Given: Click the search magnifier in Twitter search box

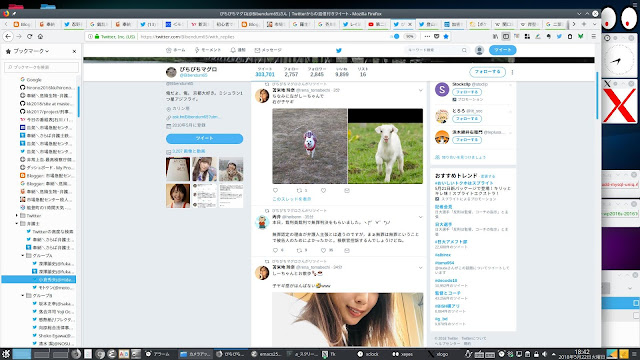Looking at the screenshot, I should tap(464, 50).
